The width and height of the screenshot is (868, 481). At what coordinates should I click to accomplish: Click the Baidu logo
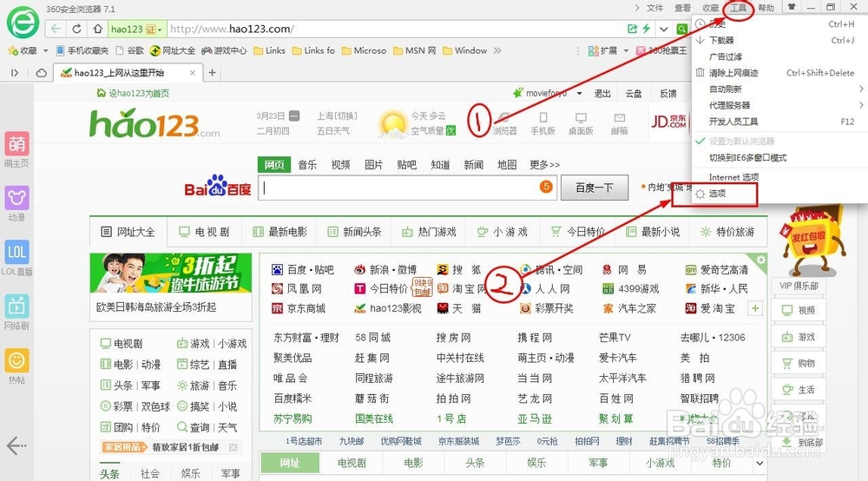(218, 186)
